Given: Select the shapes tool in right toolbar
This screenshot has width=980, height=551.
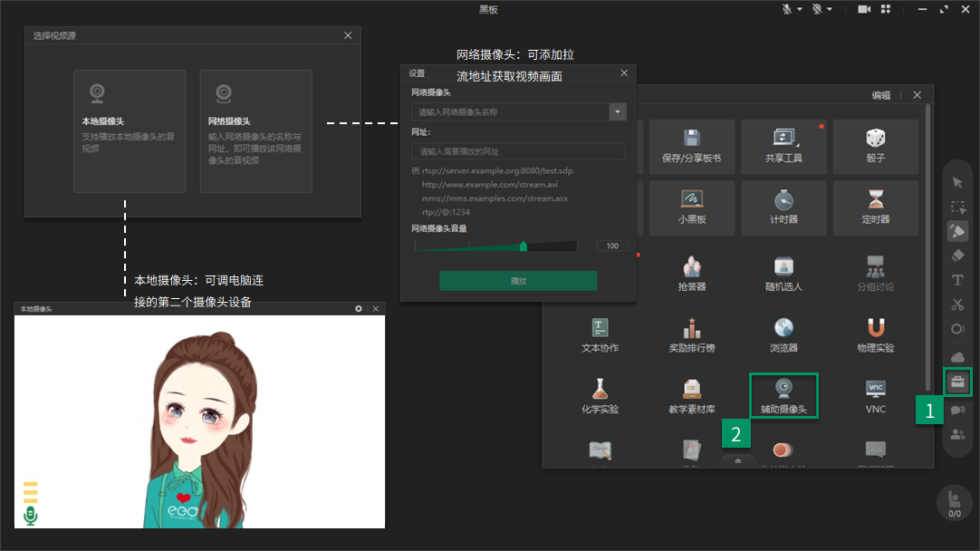Looking at the screenshot, I should click(957, 329).
